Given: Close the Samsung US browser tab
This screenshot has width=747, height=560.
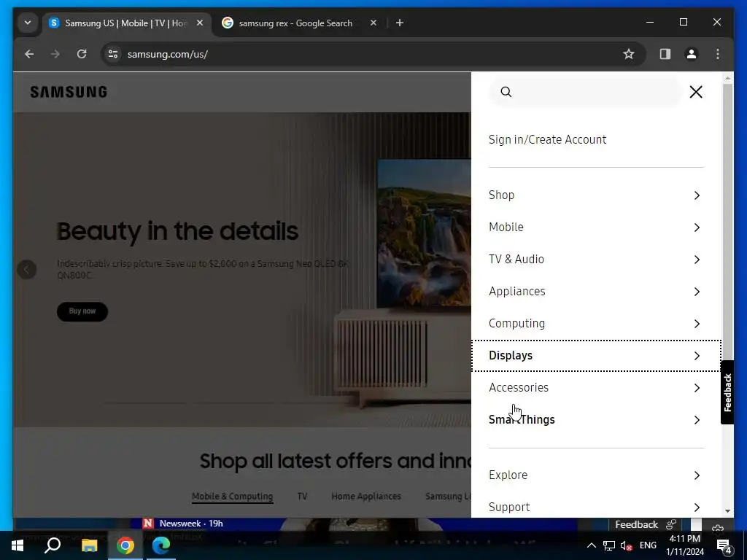Looking at the screenshot, I should pos(200,23).
